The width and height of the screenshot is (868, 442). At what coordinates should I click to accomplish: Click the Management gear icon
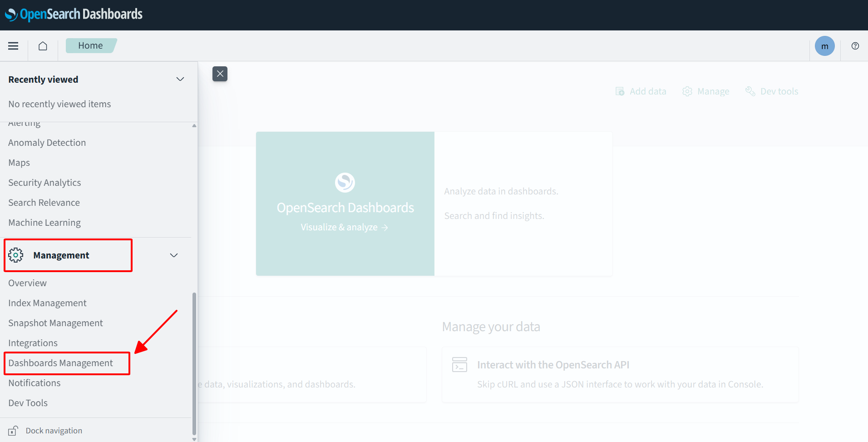pyautogui.click(x=16, y=255)
